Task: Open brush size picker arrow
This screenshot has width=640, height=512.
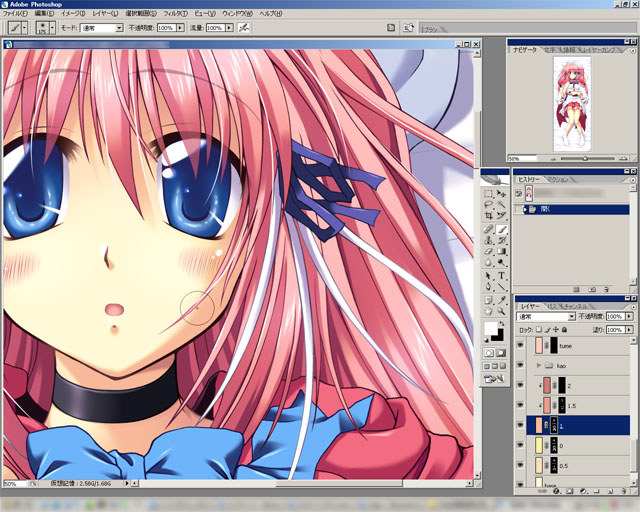Action: tap(52, 28)
